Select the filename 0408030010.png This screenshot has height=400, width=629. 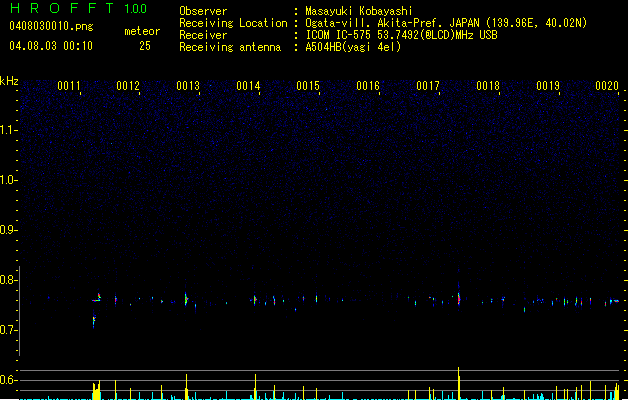pyautogui.click(x=51, y=26)
